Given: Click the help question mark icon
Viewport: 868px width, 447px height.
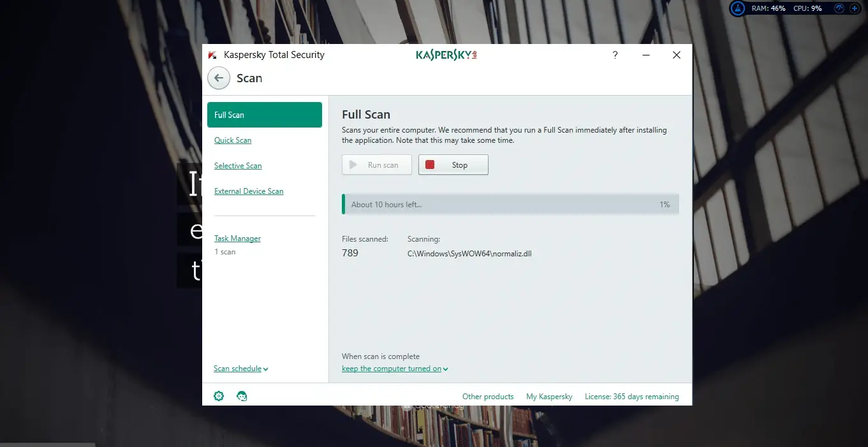Looking at the screenshot, I should [x=615, y=55].
